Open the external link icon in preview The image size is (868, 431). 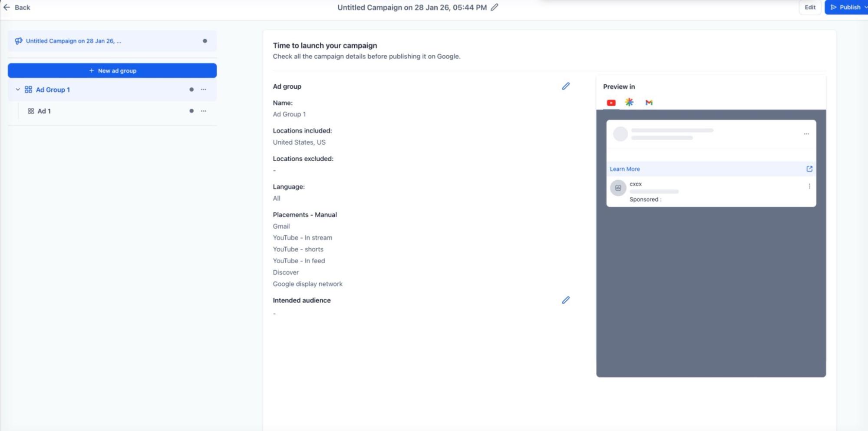pyautogui.click(x=809, y=169)
